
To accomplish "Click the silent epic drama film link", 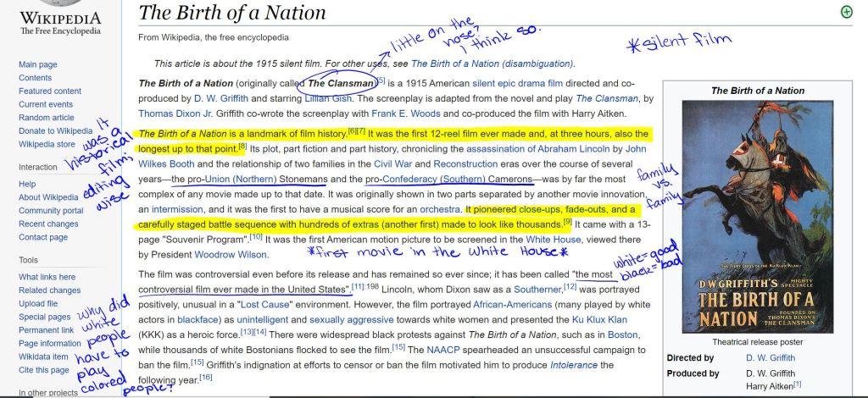I will (x=517, y=84).
